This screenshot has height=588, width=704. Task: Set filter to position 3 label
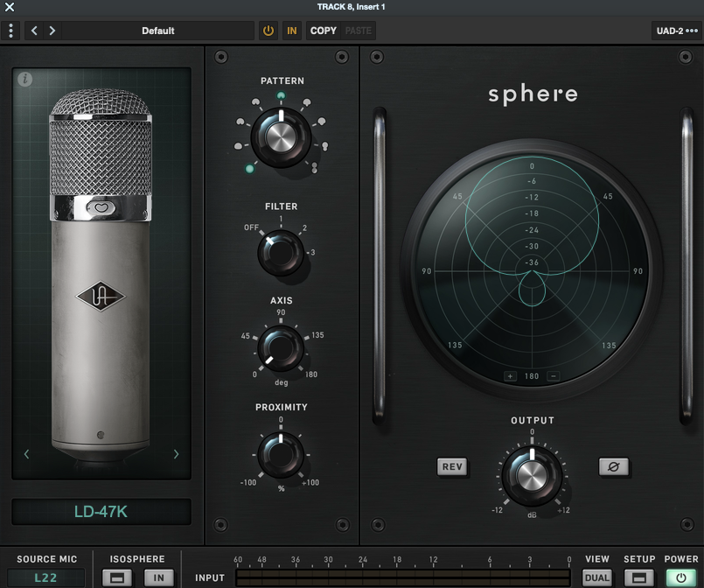313,253
